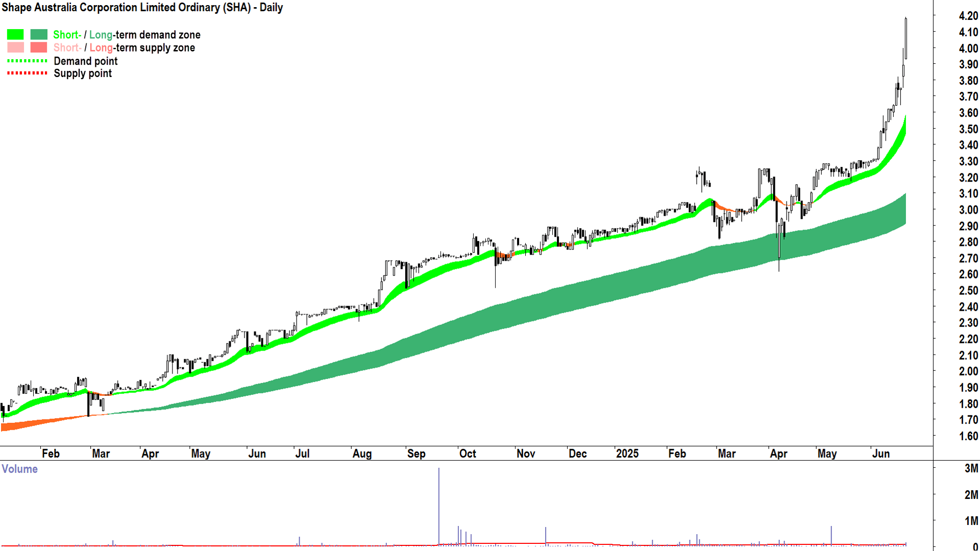
Task: Click the light pink short-term supply swatch
Action: [15, 47]
